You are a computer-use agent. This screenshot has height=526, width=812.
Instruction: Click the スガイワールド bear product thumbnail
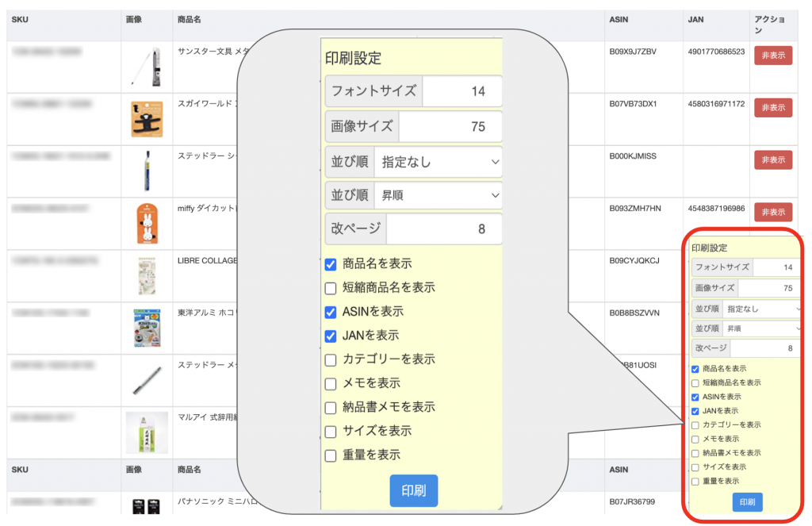[x=147, y=119]
